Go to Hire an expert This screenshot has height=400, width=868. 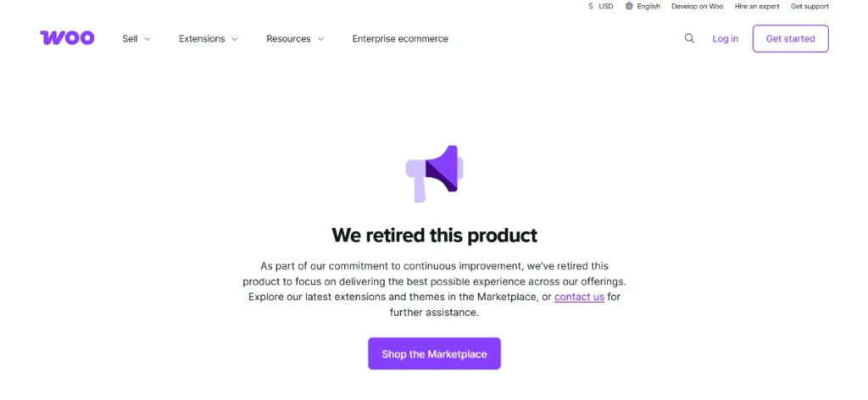click(x=757, y=7)
